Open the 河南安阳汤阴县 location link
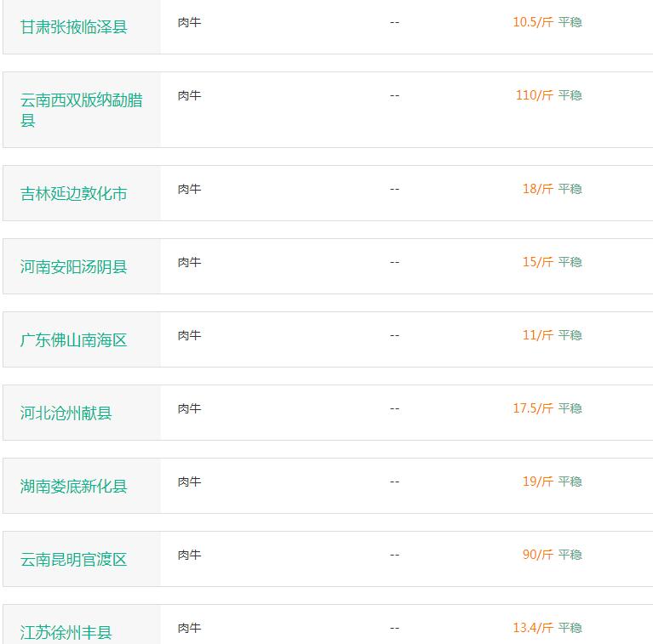 click(74, 266)
